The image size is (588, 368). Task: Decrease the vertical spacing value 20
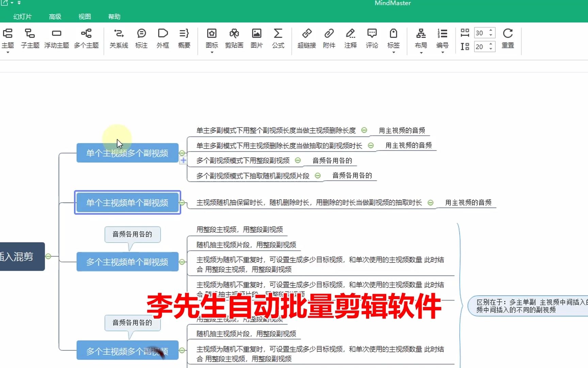491,49
